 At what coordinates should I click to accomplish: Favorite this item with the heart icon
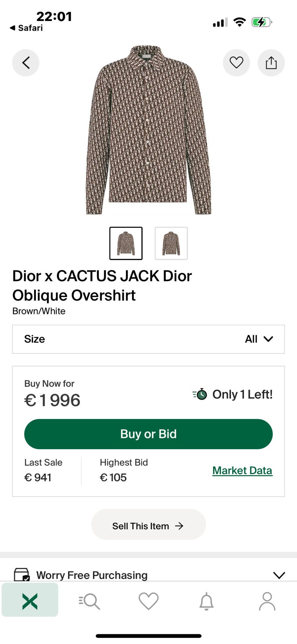click(236, 63)
